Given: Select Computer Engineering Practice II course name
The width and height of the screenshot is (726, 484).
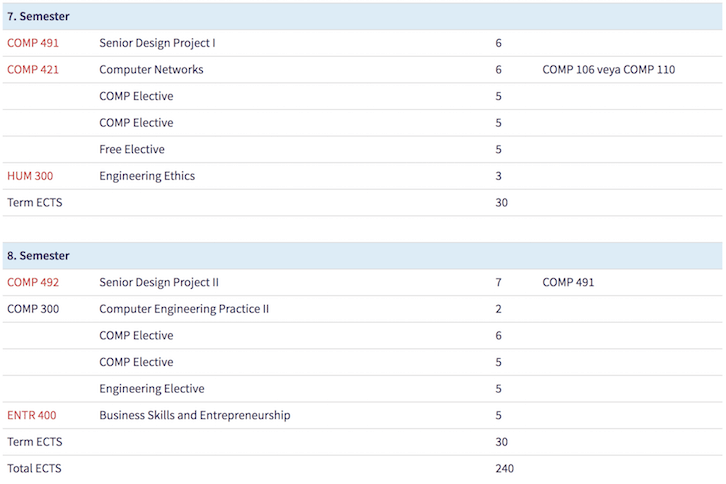Looking at the screenshot, I should (184, 309).
